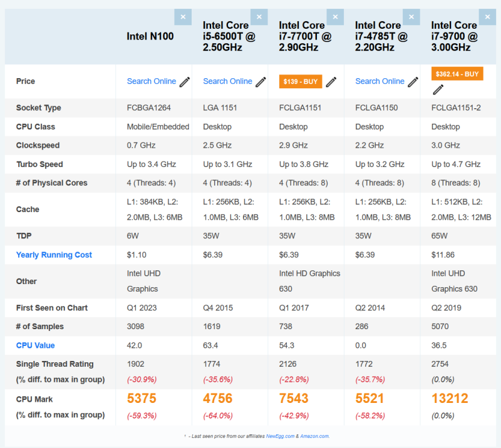Click Intel HD Graphics 630 cell
The image size is (501, 448).
(309, 282)
